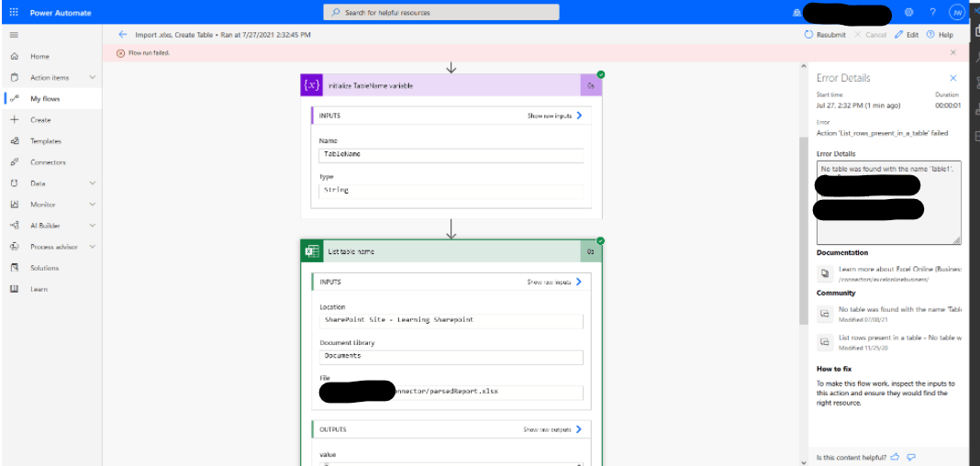Screen dimensions: 980x466
Task: Click the thumbs down feedback icon
Action: point(911,456)
